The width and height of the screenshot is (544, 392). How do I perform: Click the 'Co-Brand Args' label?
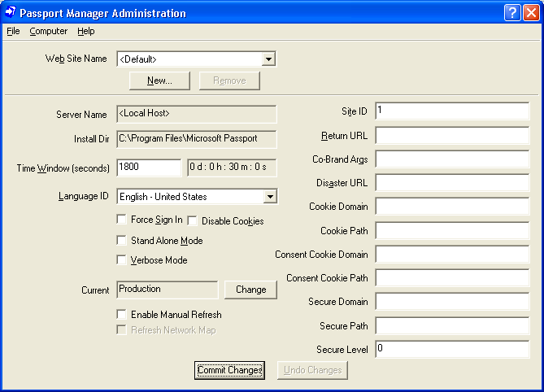(x=340, y=159)
